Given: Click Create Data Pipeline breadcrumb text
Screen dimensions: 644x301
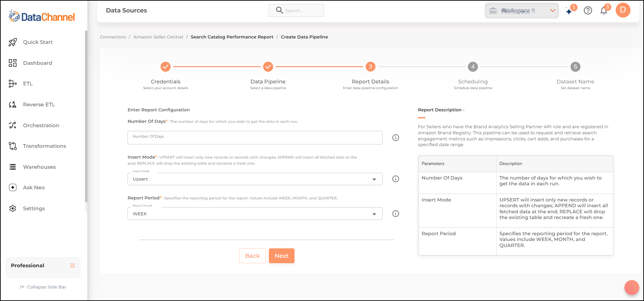Looking at the screenshot, I should click(x=304, y=37).
